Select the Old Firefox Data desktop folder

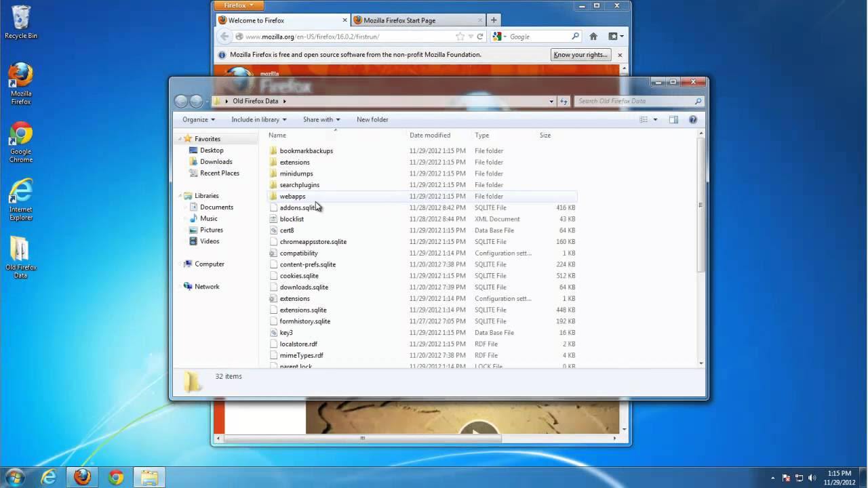pos(21,258)
